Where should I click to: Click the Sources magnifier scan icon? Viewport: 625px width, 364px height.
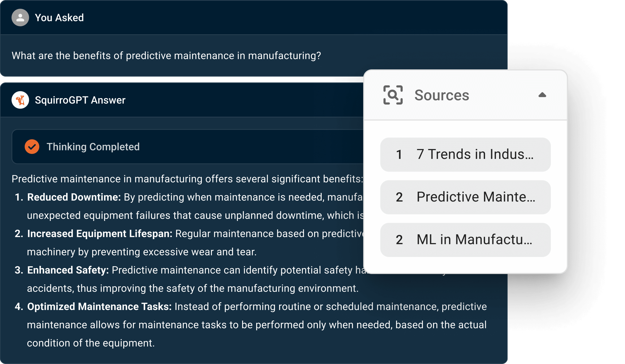[393, 95]
